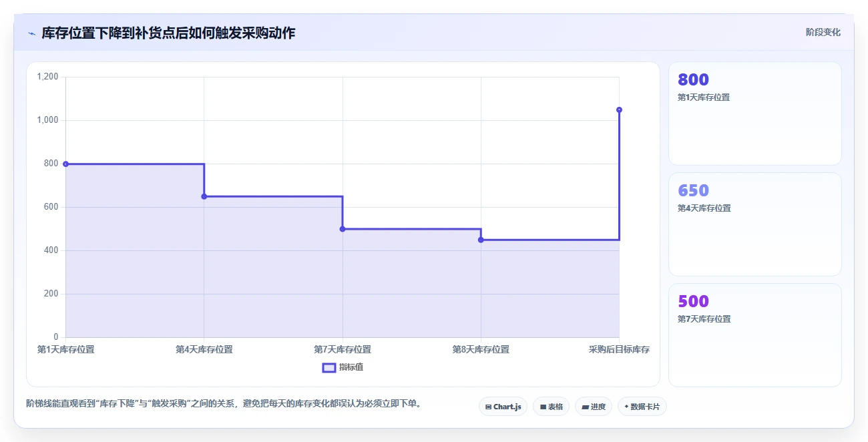Viewport: 868px width, 442px height.
Task: Click data point at 第4天库存位置 (650)
Action: pos(204,196)
